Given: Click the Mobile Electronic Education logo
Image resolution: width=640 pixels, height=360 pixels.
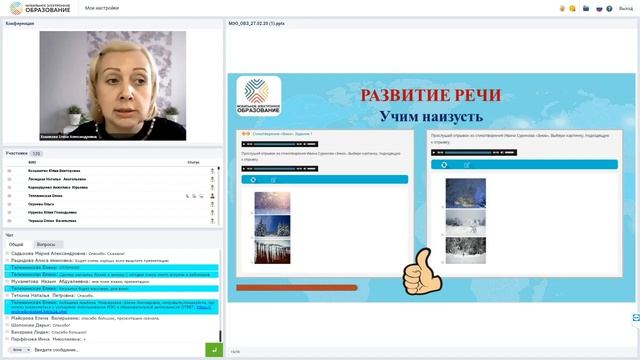Looking at the screenshot, I should coord(40,8).
